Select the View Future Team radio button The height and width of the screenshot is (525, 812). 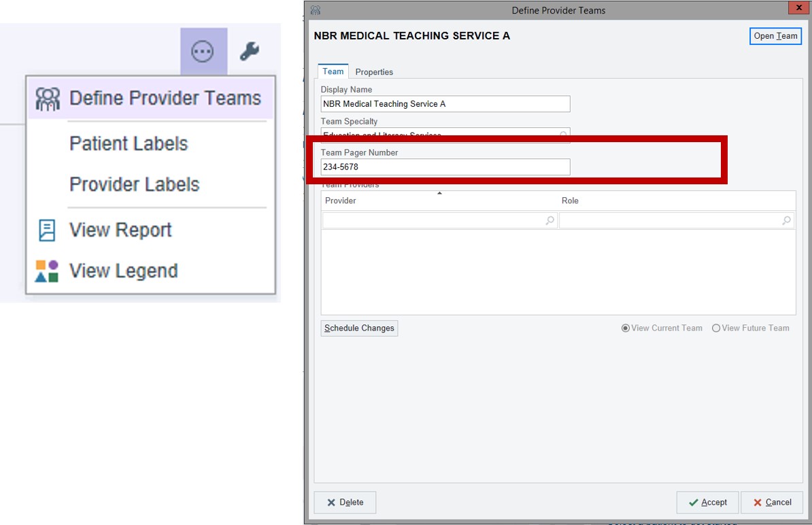point(715,328)
